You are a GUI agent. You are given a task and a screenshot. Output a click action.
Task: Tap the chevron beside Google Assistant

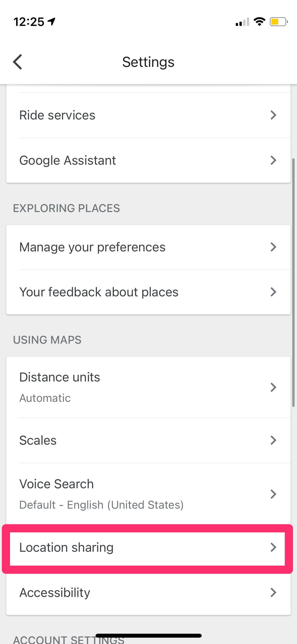(x=273, y=160)
